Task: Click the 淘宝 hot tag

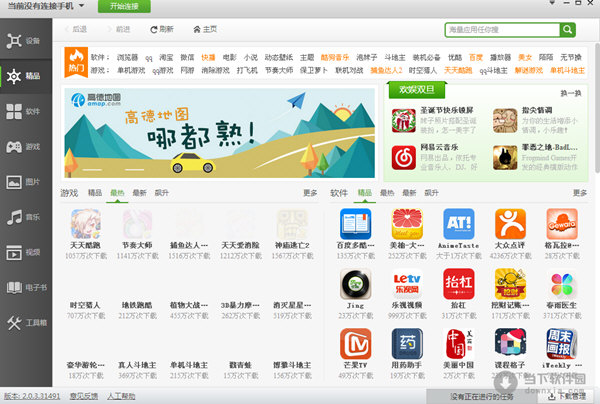Action: click(x=166, y=57)
